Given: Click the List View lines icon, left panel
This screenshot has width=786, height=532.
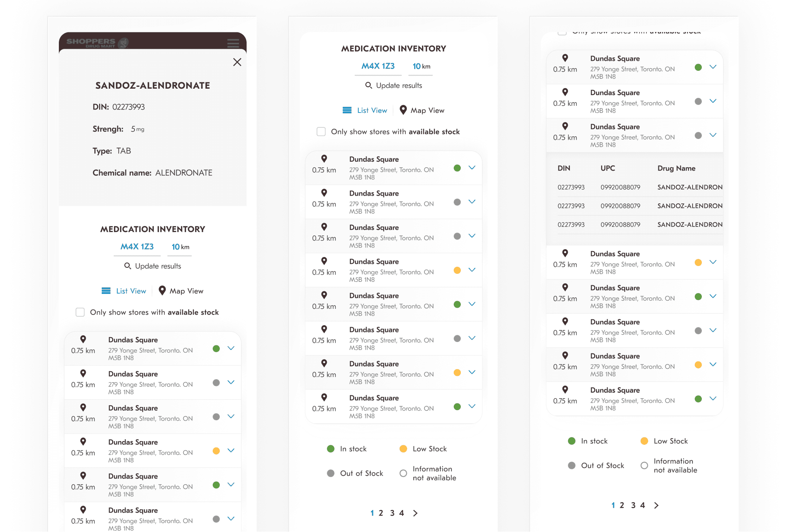Looking at the screenshot, I should (106, 291).
